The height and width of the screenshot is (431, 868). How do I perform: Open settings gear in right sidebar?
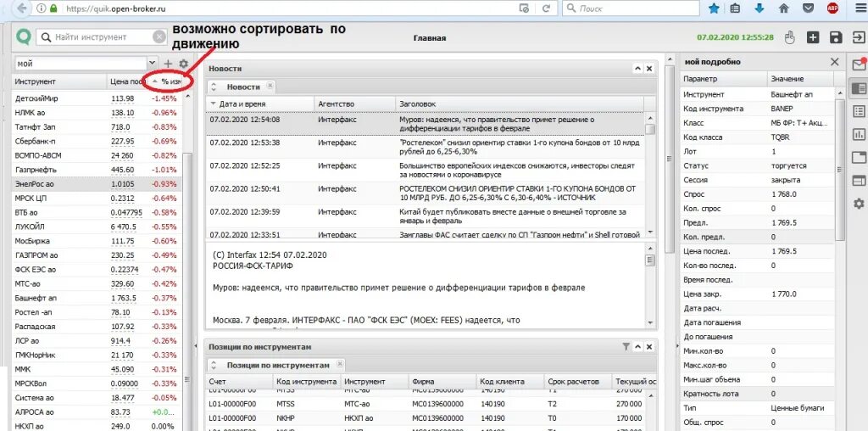click(x=859, y=204)
